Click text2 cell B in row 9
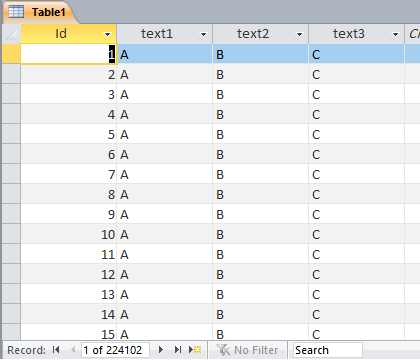420x360 pixels. [261, 214]
